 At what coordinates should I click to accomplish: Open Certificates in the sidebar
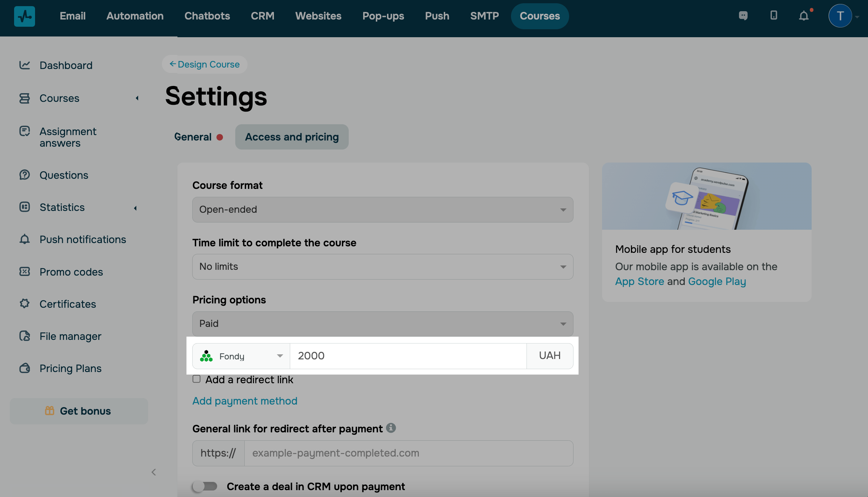68,304
